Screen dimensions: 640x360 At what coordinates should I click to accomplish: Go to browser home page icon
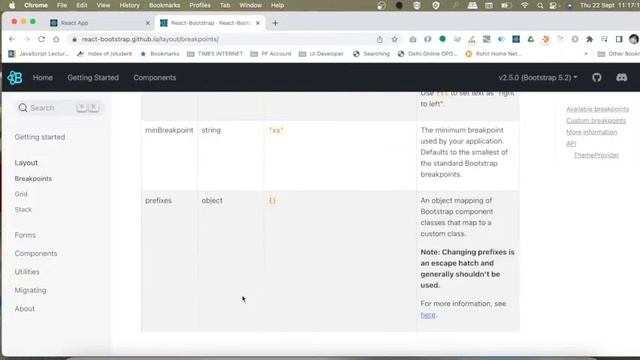click(x=56, y=39)
